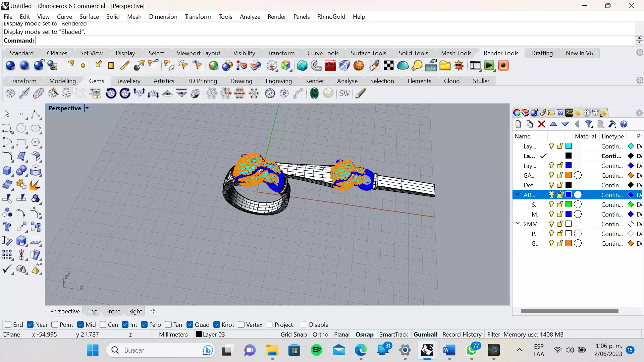Click the yellow folder render icon

pos(445,65)
